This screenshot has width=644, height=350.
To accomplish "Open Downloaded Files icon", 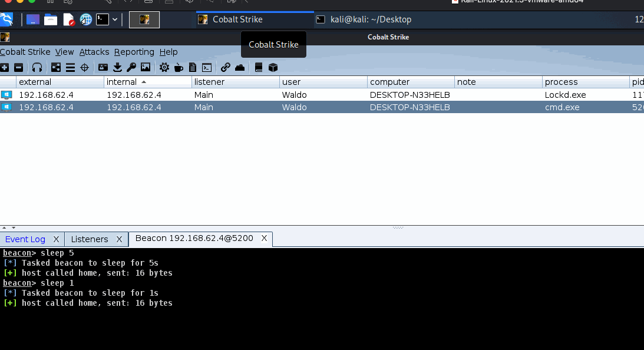I will (117, 67).
